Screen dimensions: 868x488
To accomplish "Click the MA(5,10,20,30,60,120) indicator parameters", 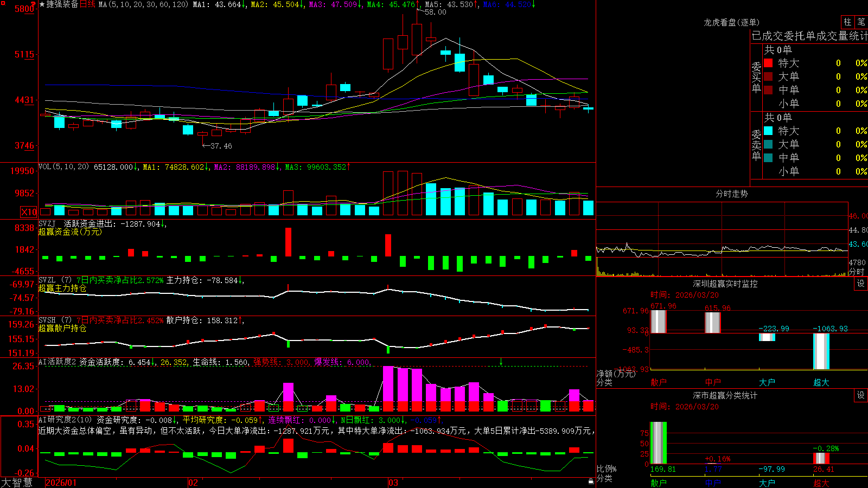I will point(143,4).
